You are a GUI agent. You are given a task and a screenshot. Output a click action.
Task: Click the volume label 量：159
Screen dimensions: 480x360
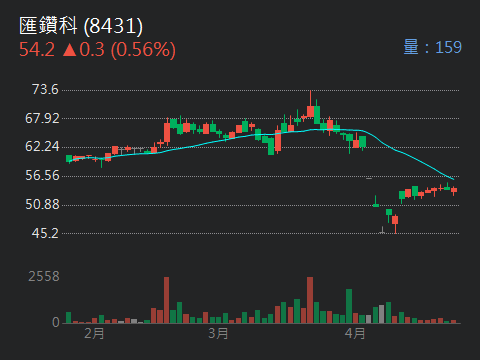click(x=432, y=47)
